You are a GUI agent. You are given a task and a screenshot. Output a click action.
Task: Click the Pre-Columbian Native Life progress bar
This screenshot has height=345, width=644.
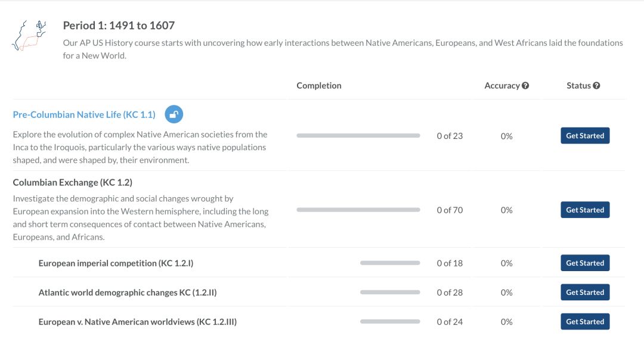tap(358, 135)
